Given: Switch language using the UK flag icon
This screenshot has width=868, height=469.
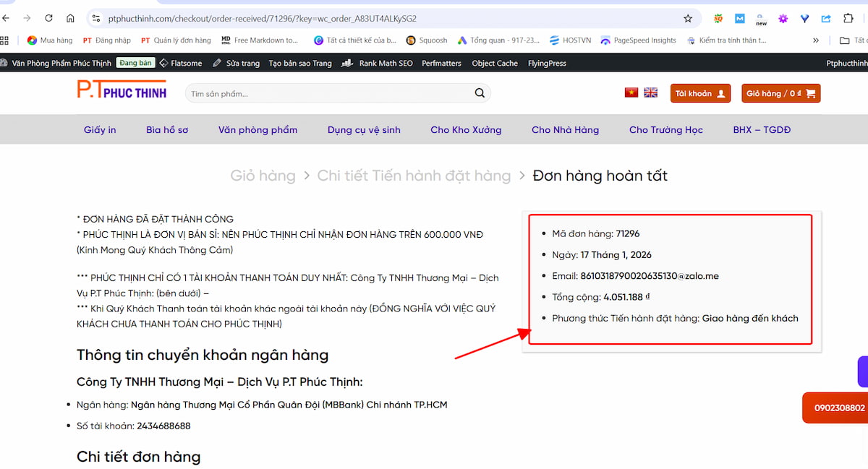Looking at the screenshot, I should pos(651,92).
